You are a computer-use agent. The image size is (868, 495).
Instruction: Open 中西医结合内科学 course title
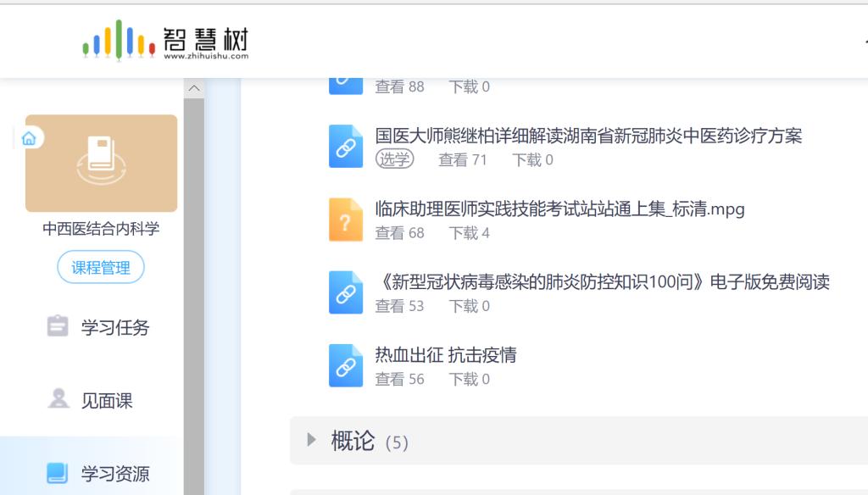coord(101,229)
